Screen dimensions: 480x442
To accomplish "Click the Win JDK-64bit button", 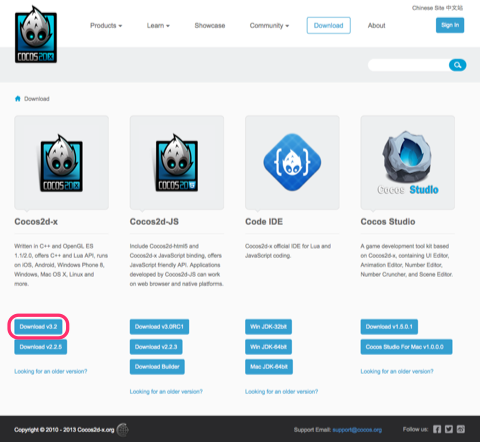I will point(268,347).
